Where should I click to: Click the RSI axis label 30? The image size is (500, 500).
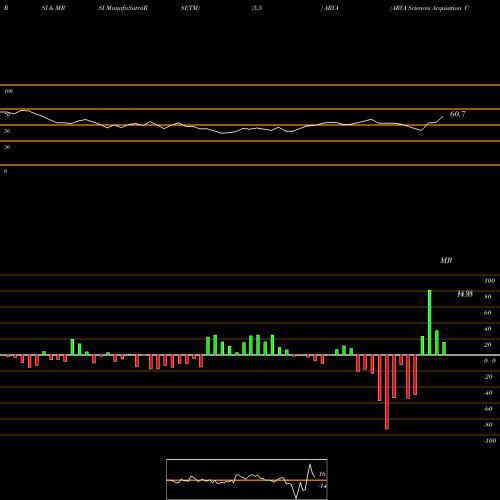pyautogui.click(x=7, y=147)
